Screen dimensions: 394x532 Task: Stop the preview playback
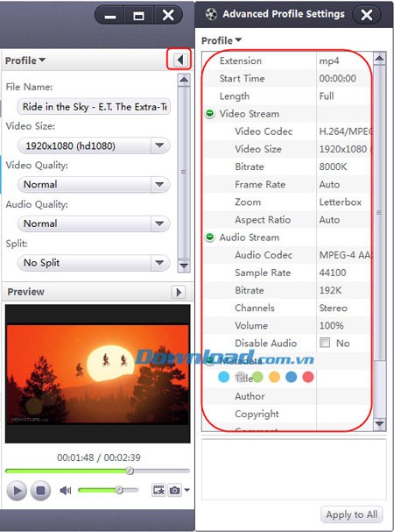[x=40, y=490]
